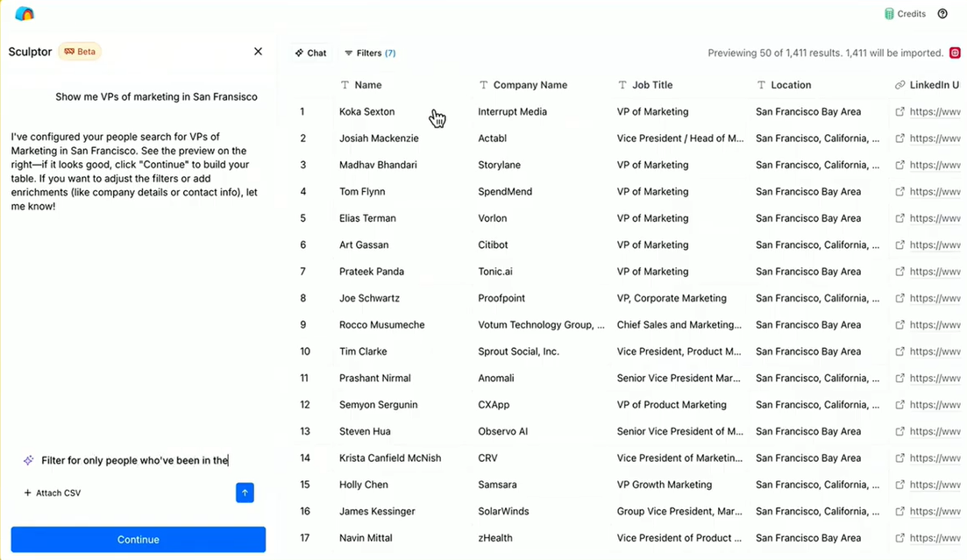
Task: Click company cell Interrupt Media
Action: pyautogui.click(x=513, y=111)
